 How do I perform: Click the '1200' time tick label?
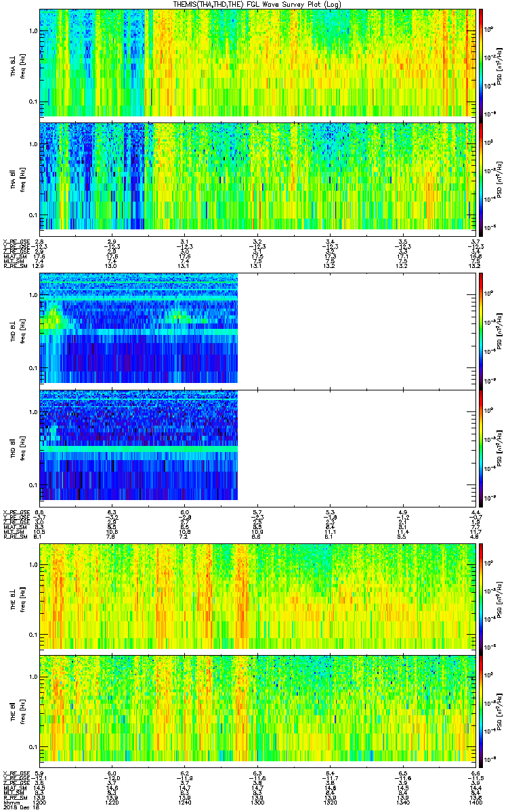pyautogui.click(x=40, y=802)
